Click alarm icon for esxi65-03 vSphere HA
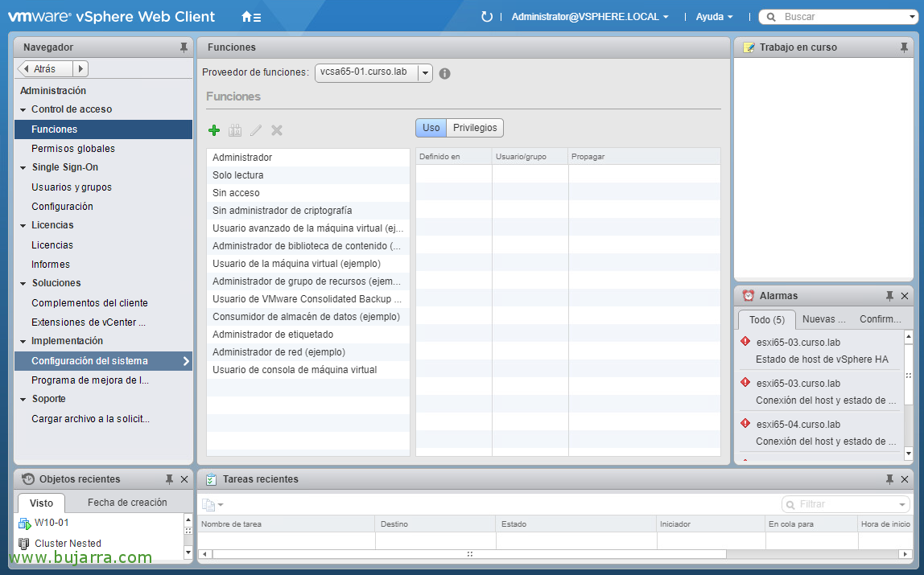 [x=745, y=341]
